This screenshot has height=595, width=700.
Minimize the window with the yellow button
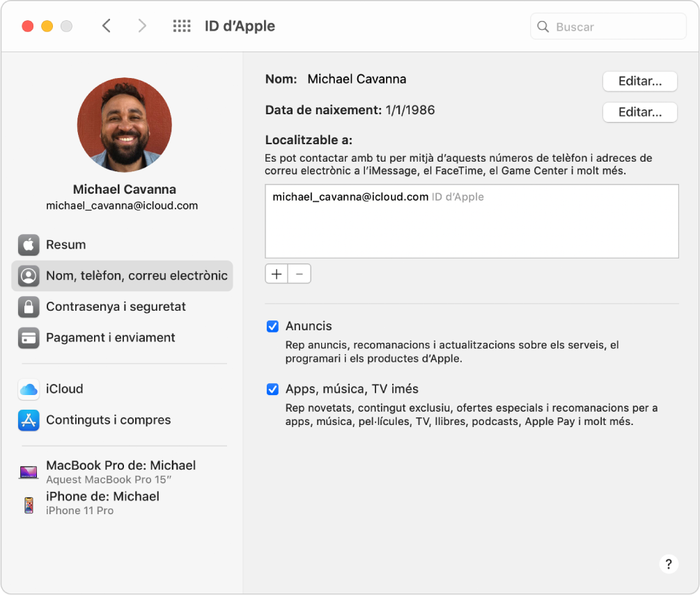coord(47,26)
